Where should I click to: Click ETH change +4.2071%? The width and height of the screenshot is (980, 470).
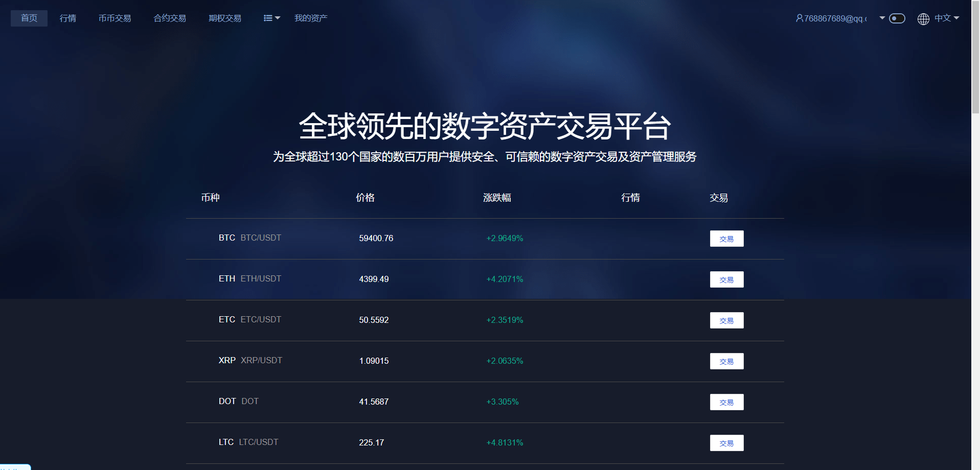(x=505, y=279)
